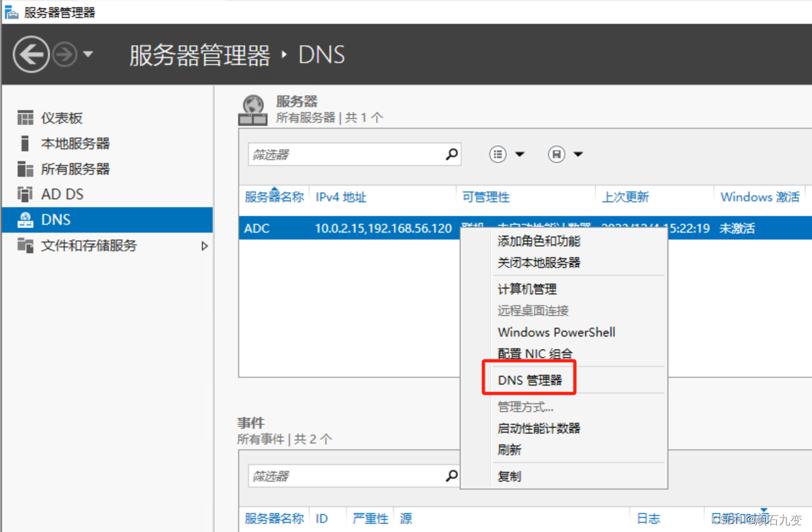Viewport: 812px width, 532px height.
Task: Click the 仪表板 dashboard icon
Action: tap(25, 118)
